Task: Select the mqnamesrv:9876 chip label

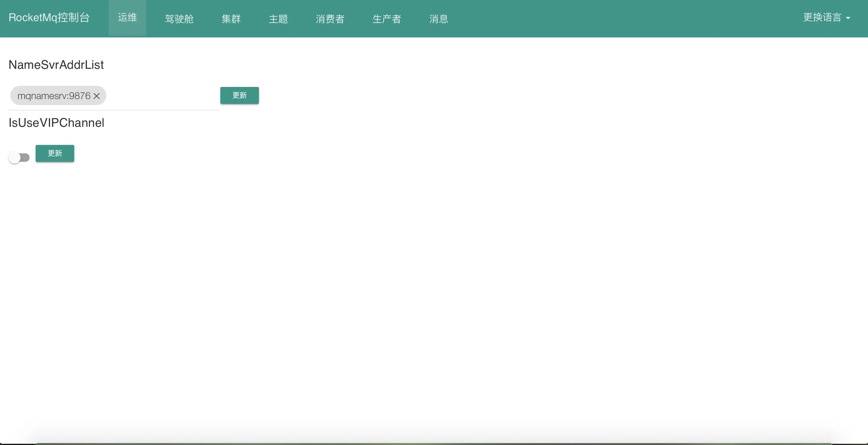Action: pos(54,96)
